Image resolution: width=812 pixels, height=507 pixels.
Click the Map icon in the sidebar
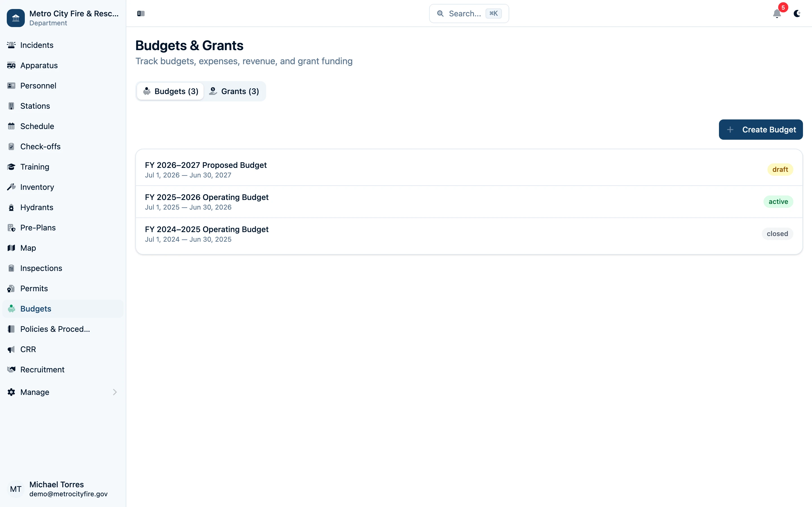[11, 248]
